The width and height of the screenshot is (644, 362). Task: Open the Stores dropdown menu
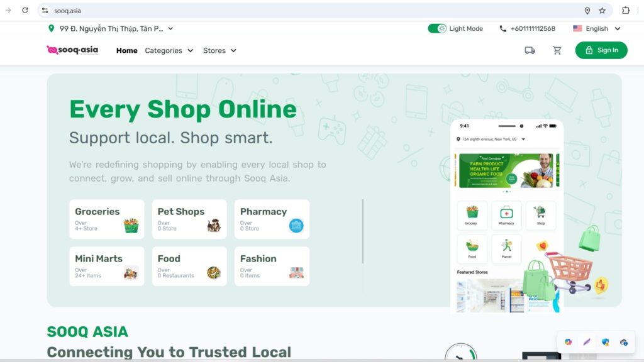tap(219, 50)
